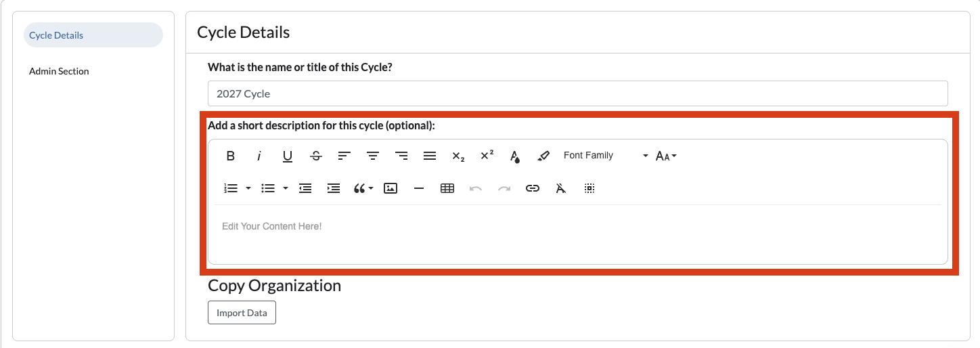
Task: Decrease indent of paragraph
Action: click(x=305, y=188)
